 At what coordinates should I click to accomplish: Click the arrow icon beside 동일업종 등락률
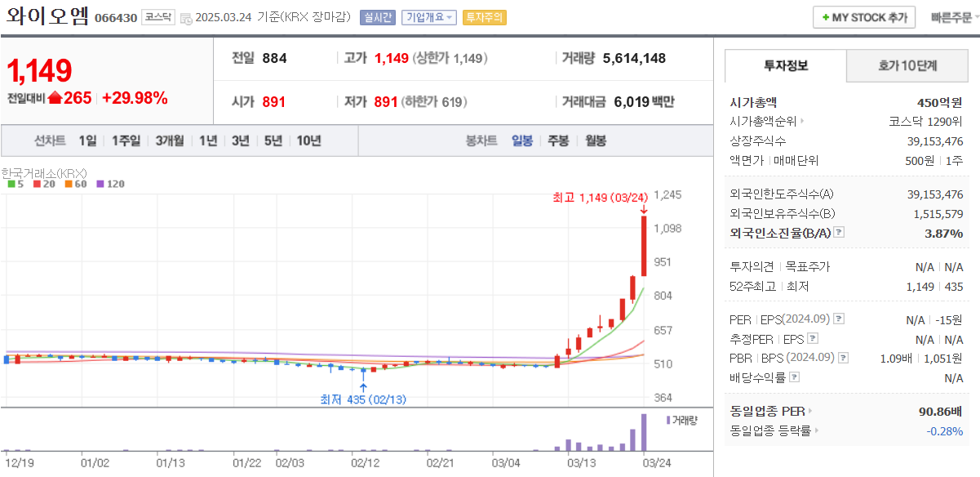(x=816, y=430)
